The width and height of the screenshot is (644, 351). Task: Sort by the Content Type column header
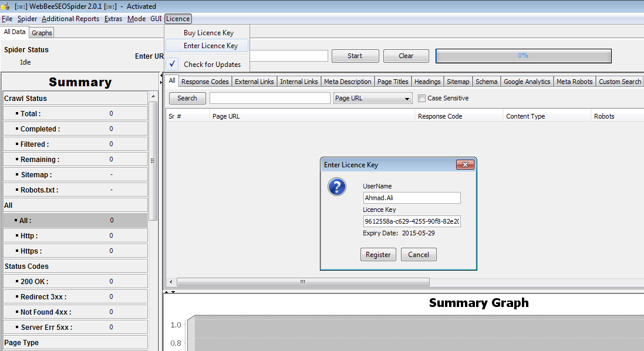(x=547, y=116)
